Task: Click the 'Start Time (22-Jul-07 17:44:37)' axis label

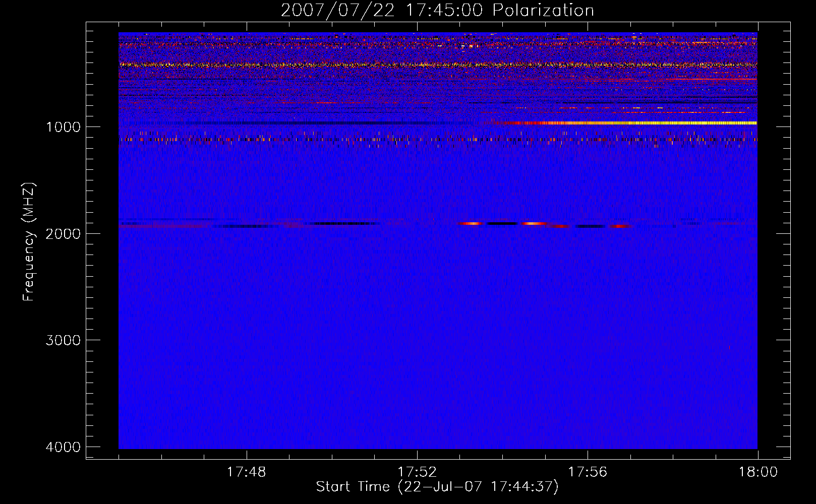Action: point(437,487)
